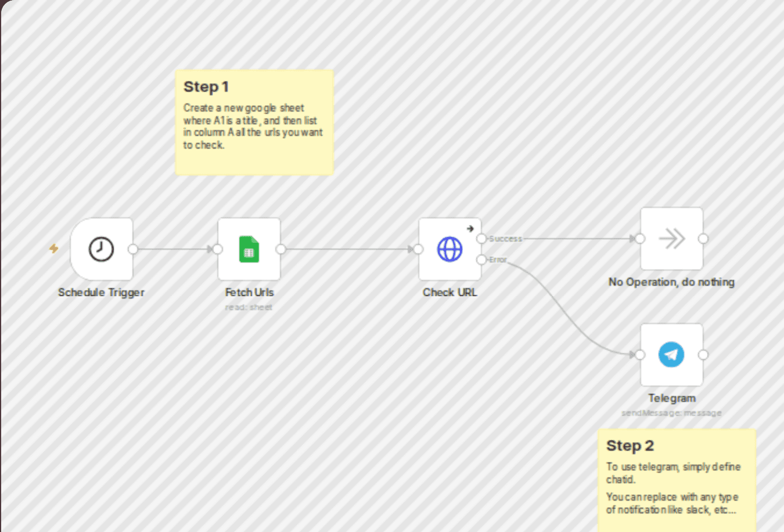Click the Step 1 note body text
The height and width of the screenshot is (532, 784).
point(253,127)
